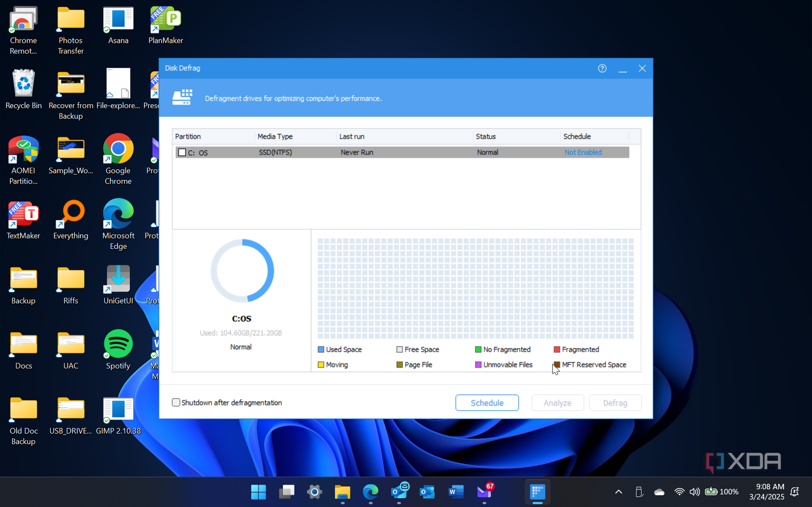The width and height of the screenshot is (812, 507).
Task: Open GIMP 2.10.38 desktop shortcut
Action: pos(118,416)
